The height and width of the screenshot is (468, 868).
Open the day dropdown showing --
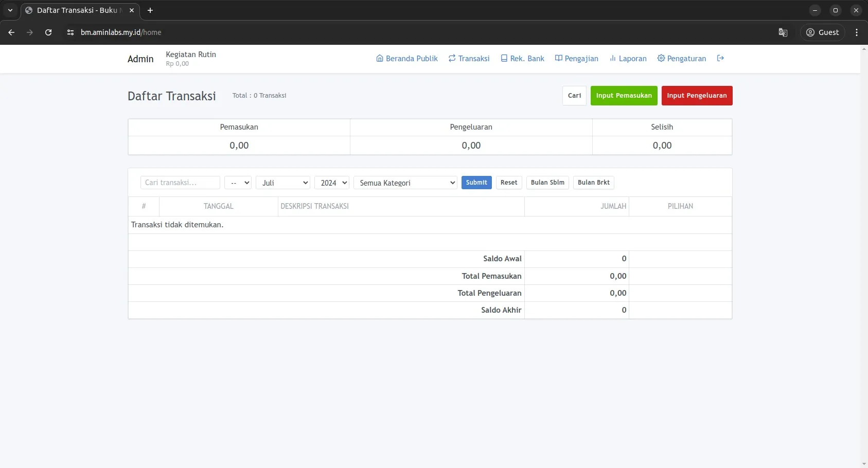[238, 183]
